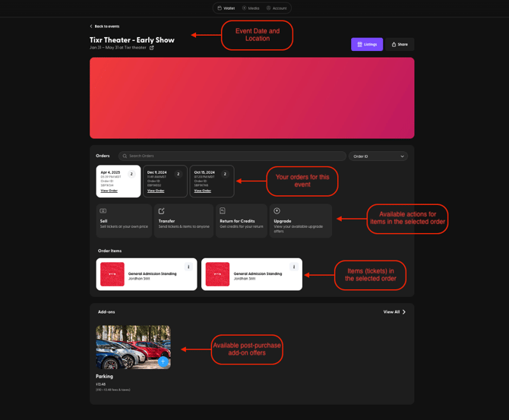Click the Upgrade action icon
This screenshot has height=420, width=509.
coord(277,211)
